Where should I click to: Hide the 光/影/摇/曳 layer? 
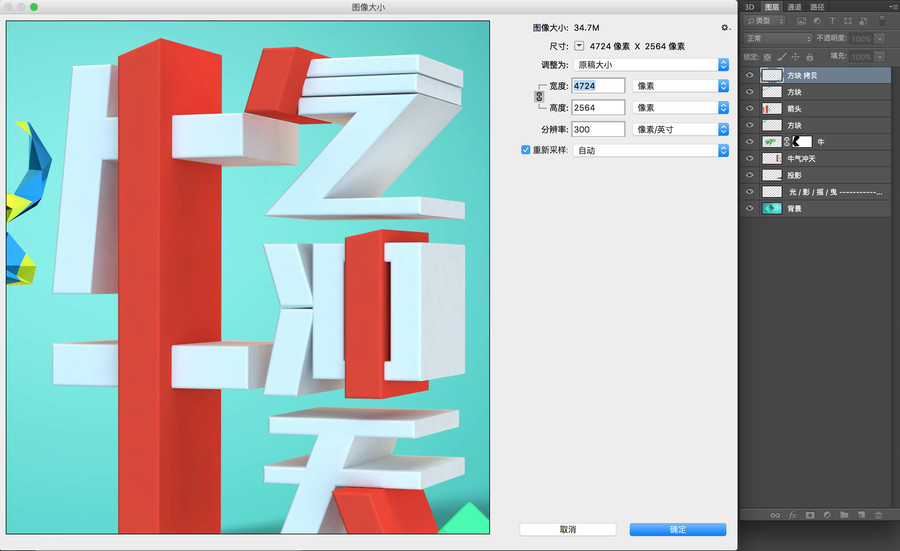pyautogui.click(x=750, y=192)
